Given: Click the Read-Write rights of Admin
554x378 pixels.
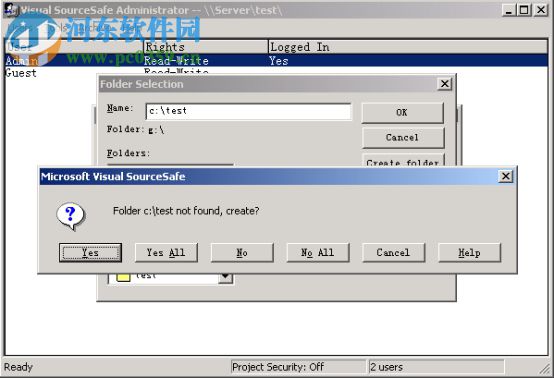Looking at the screenshot, I should click(x=176, y=61).
